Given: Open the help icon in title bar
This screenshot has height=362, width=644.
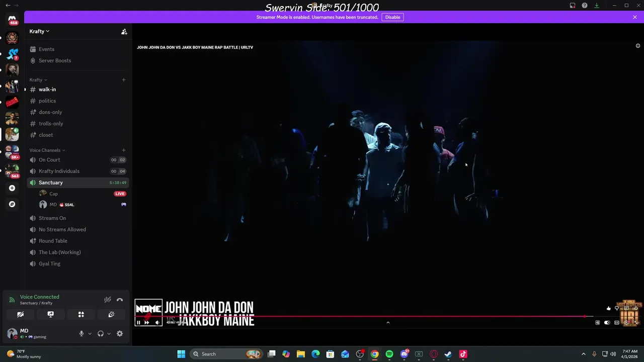Looking at the screenshot, I should tap(585, 6).
